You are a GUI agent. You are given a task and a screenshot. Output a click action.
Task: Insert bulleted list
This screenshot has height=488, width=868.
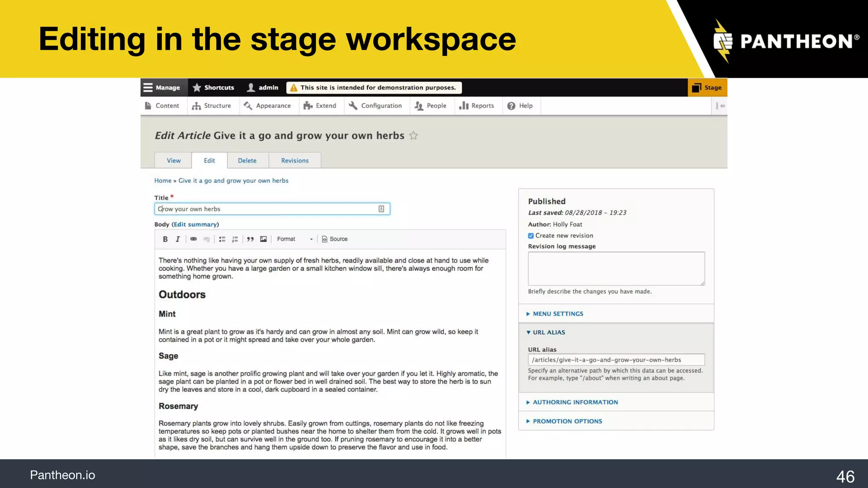(222, 239)
